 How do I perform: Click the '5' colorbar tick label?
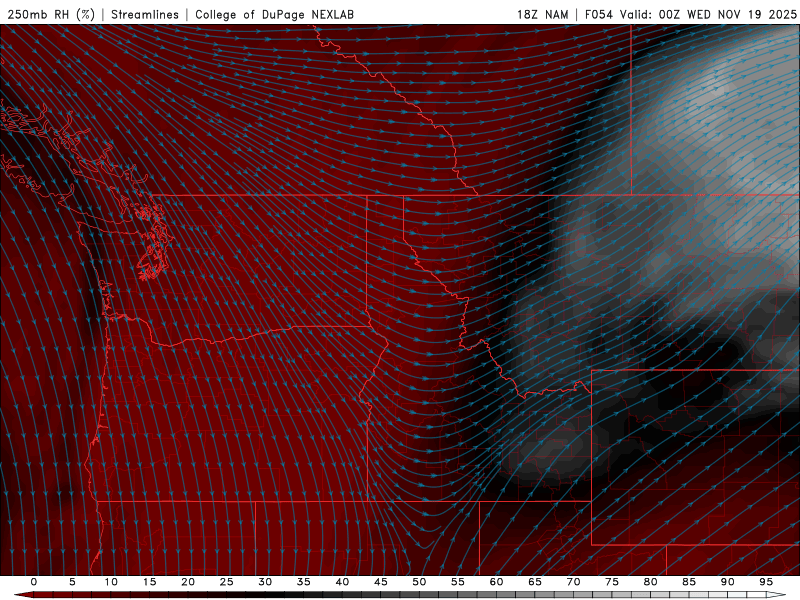pos(72,582)
